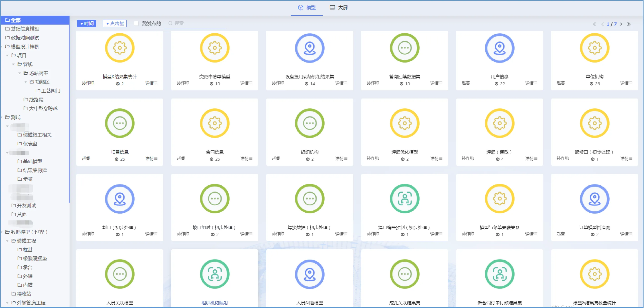Open the 订单模型倒追溯 location icon
Image resolution: width=644 pixels, height=308 pixels.
point(595,199)
